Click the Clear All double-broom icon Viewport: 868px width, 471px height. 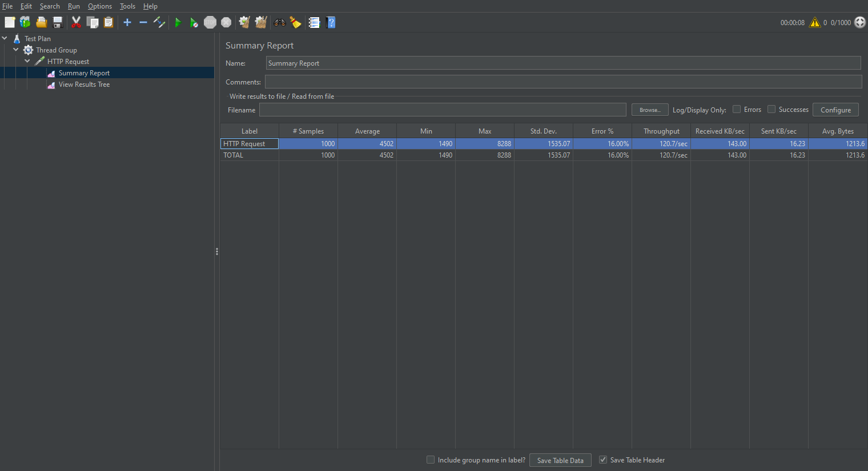tap(261, 22)
